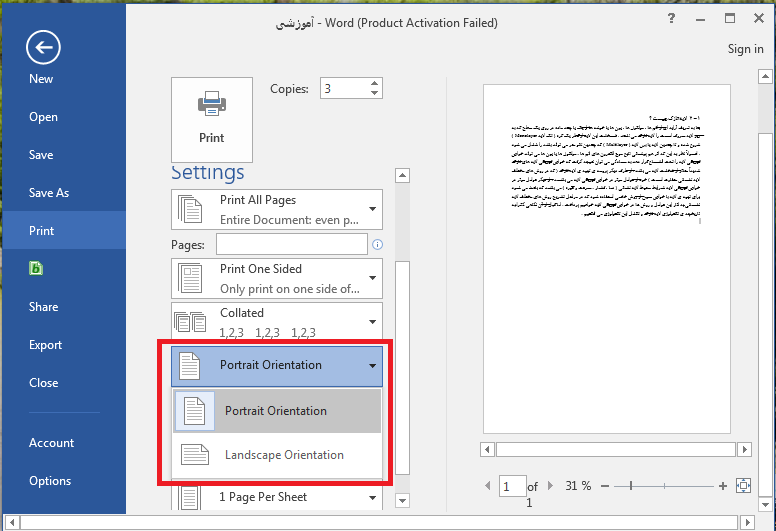Click the zoom slider handle

631,486
